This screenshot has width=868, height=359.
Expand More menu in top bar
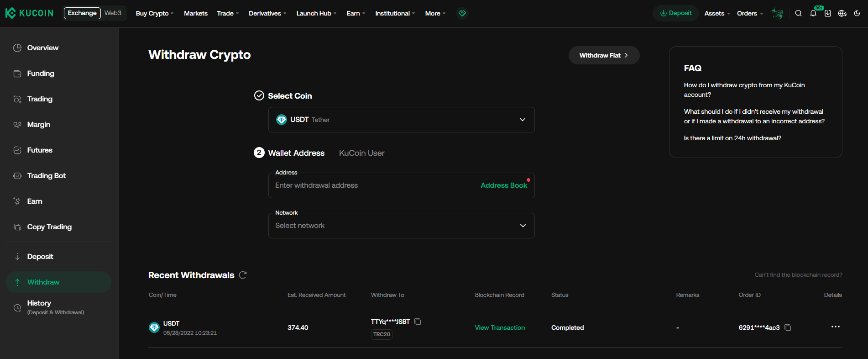coord(435,13)
